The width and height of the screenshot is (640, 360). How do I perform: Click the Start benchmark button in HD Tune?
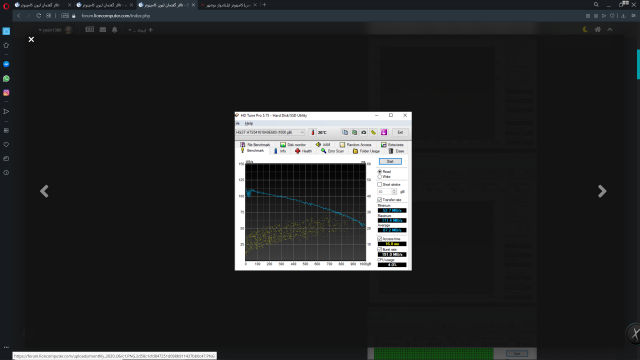[390, 161]
